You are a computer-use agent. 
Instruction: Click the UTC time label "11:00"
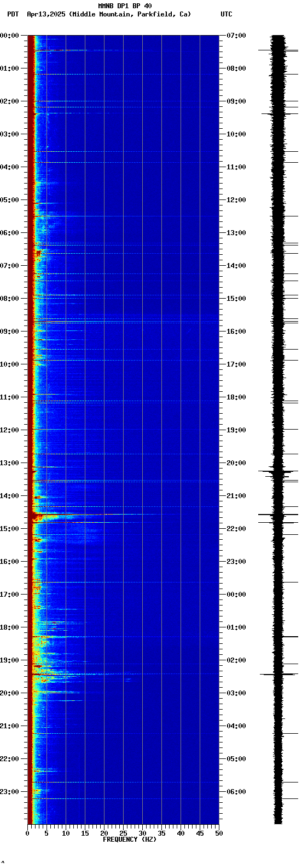click(x=236, y=167)
